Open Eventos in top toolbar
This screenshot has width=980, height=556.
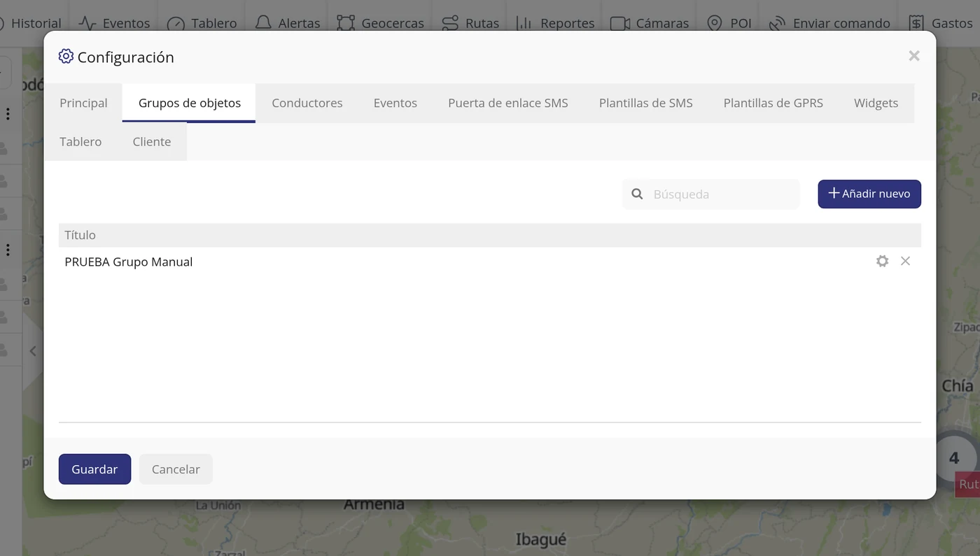114,23
